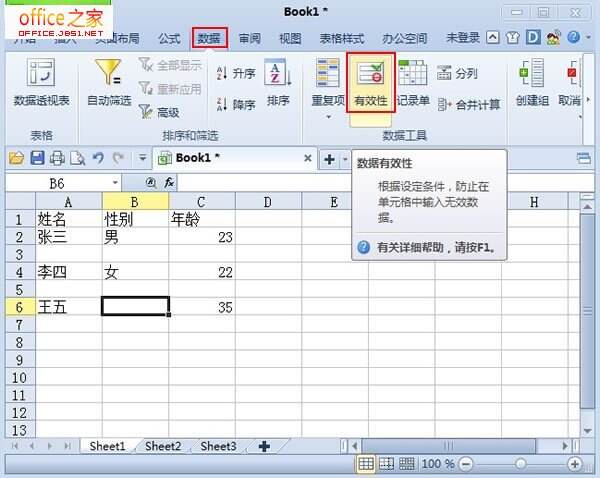Expand the 重复项 dropdown arrow
Screen dimensions: 600x478
click(x=328, y=116)
